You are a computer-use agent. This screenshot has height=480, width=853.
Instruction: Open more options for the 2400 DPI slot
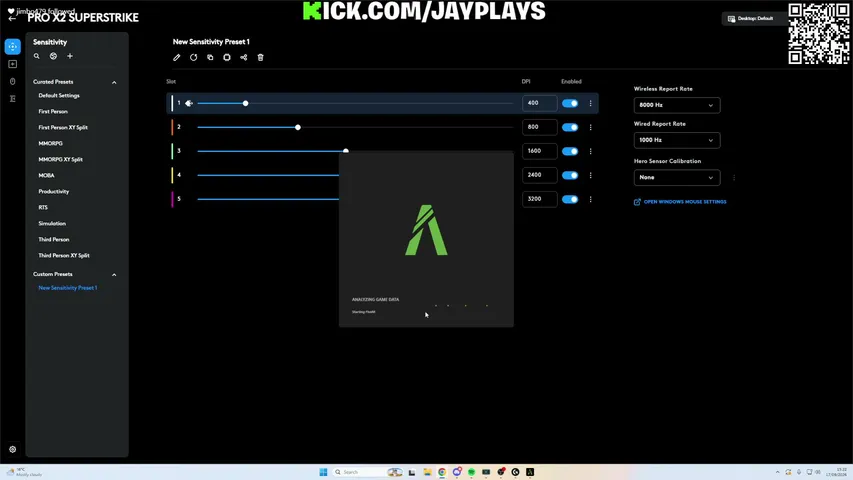590,175
